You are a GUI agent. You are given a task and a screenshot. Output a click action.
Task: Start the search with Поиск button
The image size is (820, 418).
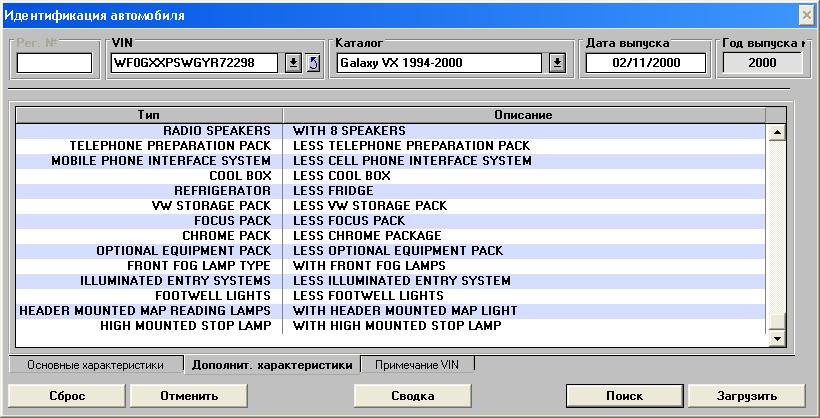point(624,396)
